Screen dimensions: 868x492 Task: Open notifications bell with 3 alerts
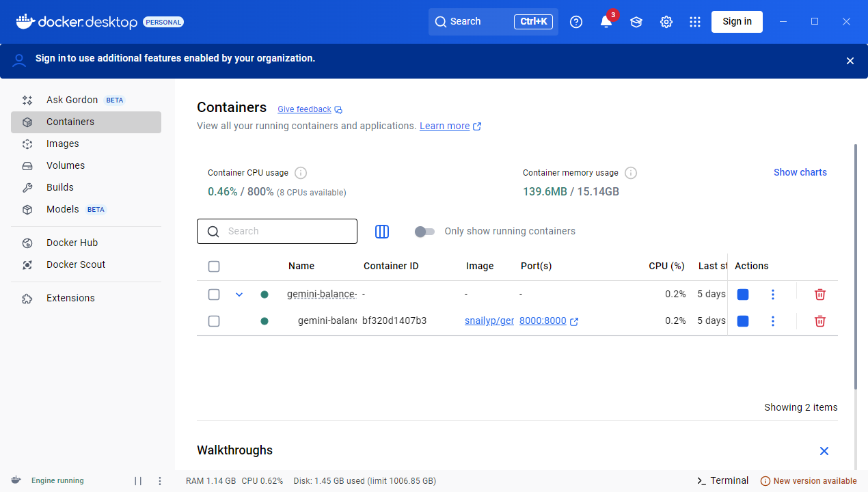click(606, 22)
